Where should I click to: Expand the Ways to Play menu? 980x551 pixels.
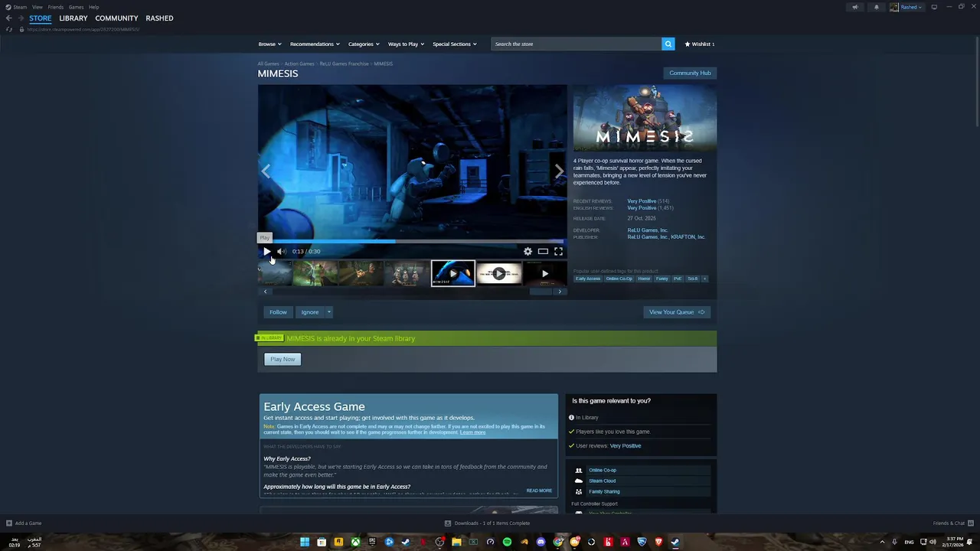pos(406,44)
